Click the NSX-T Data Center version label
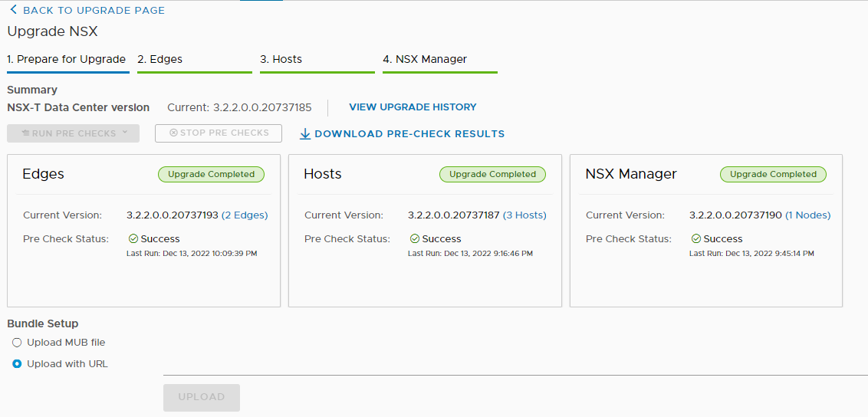Viewport: 868px width, 417px height. click(x=78, y=107)
